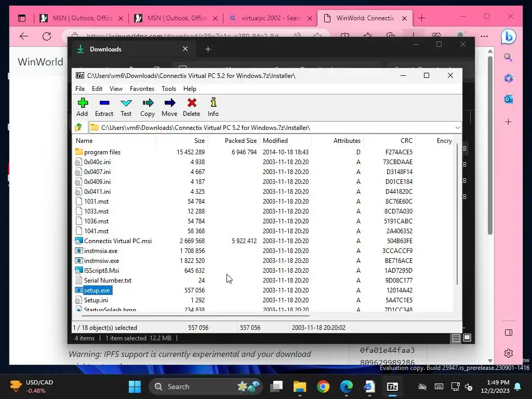Viewport: 532px width, 399px height.
Task: Open the Help menu in 7-Zip
Action: tap(190, 88)
